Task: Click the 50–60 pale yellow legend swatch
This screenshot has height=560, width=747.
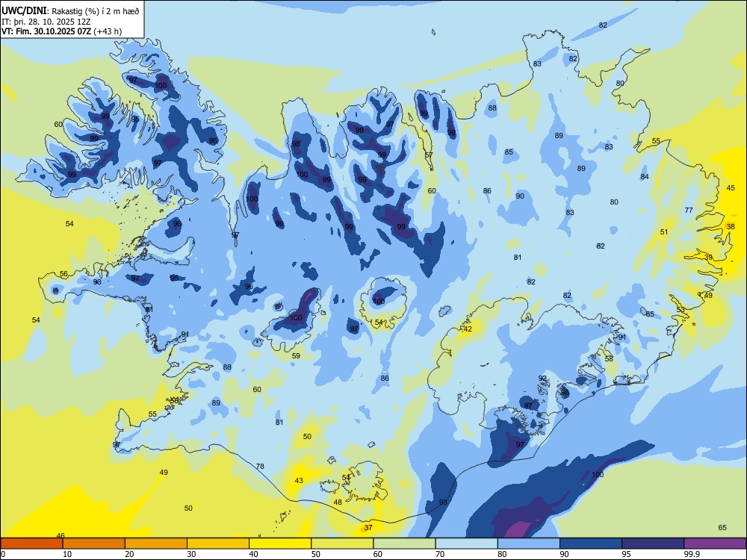Action: (342, 544)
